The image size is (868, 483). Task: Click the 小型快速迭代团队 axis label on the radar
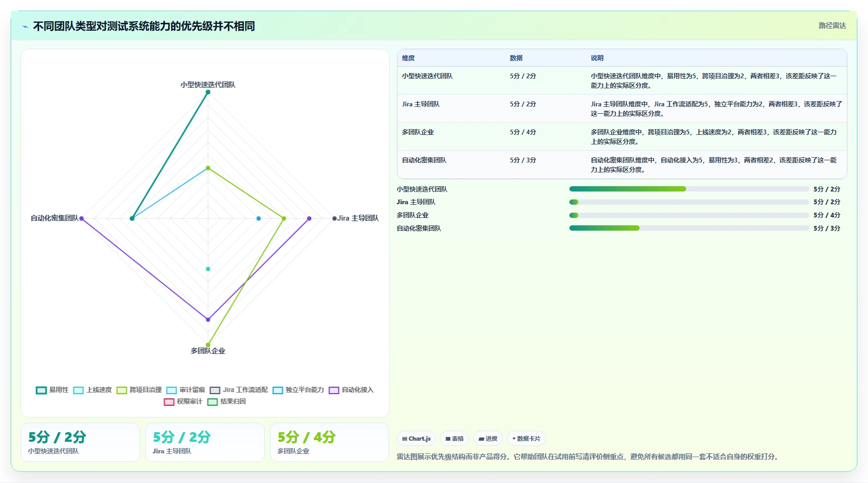(x=208, y=85)
